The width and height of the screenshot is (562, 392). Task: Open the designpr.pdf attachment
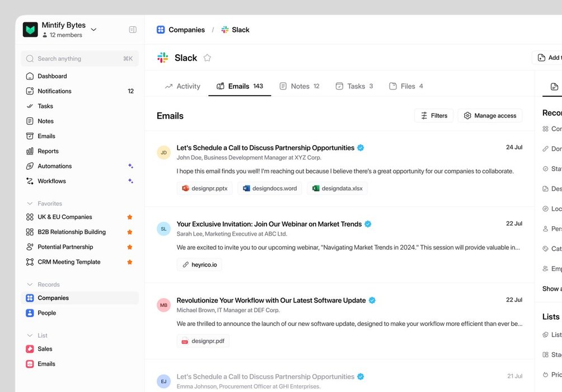(x=203, y=341)
